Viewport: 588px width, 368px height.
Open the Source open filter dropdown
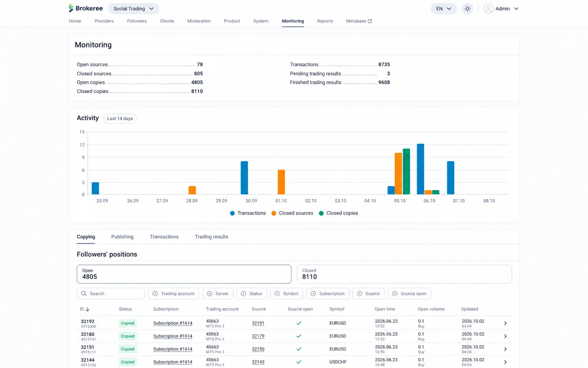(x=409, y=293)
